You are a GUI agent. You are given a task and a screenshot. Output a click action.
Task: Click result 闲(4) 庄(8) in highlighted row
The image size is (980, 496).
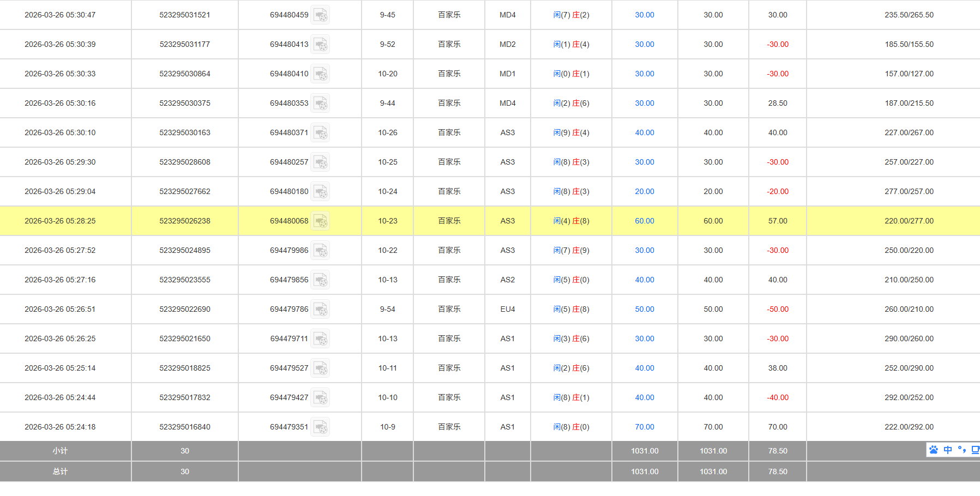571,221
